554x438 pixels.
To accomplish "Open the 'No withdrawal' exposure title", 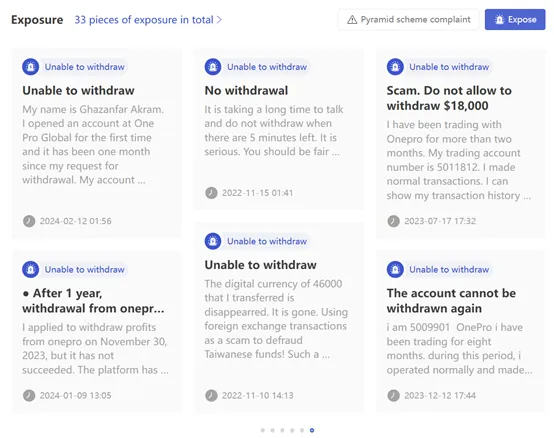I will coord(246,90).
